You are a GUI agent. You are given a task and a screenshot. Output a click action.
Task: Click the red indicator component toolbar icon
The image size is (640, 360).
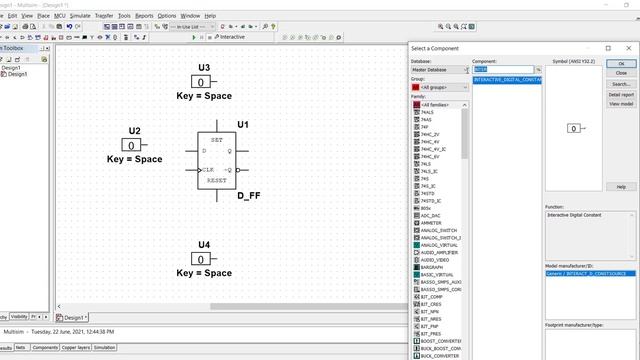(x=61, y=38)
